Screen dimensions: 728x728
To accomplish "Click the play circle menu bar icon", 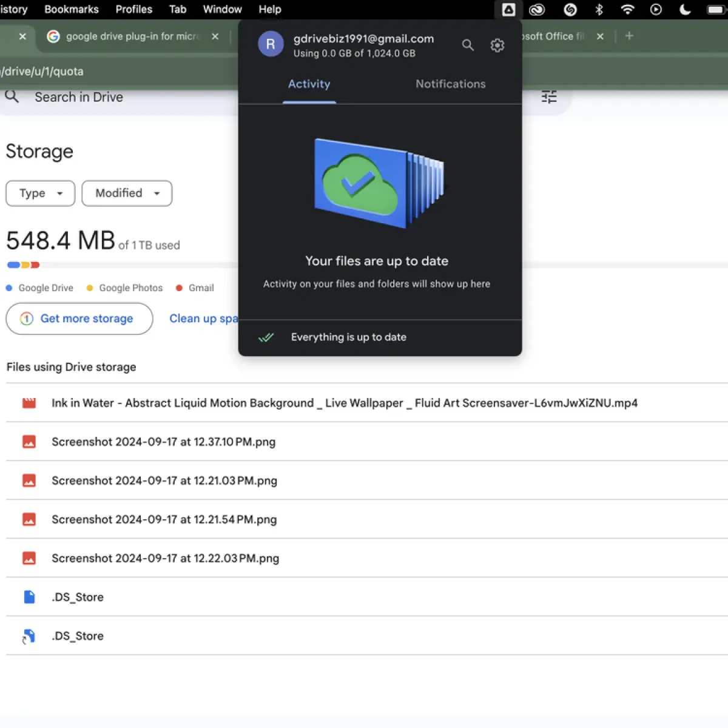I will click(x=656, y=9).
